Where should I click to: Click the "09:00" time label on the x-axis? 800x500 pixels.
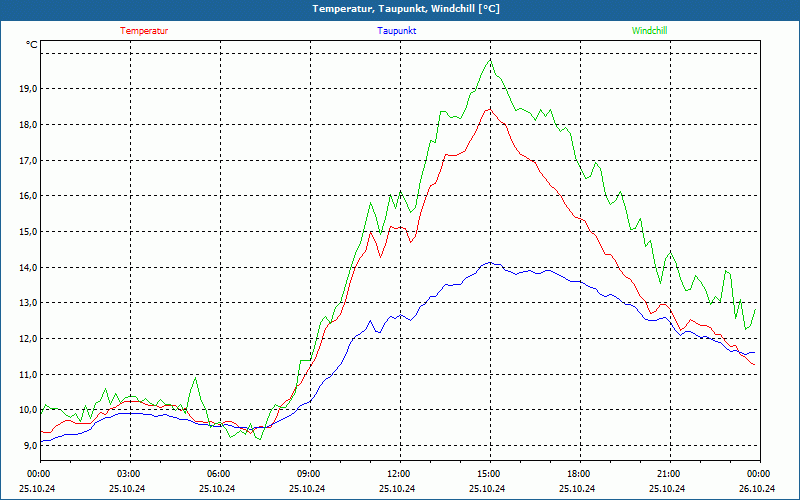point(307,474)
